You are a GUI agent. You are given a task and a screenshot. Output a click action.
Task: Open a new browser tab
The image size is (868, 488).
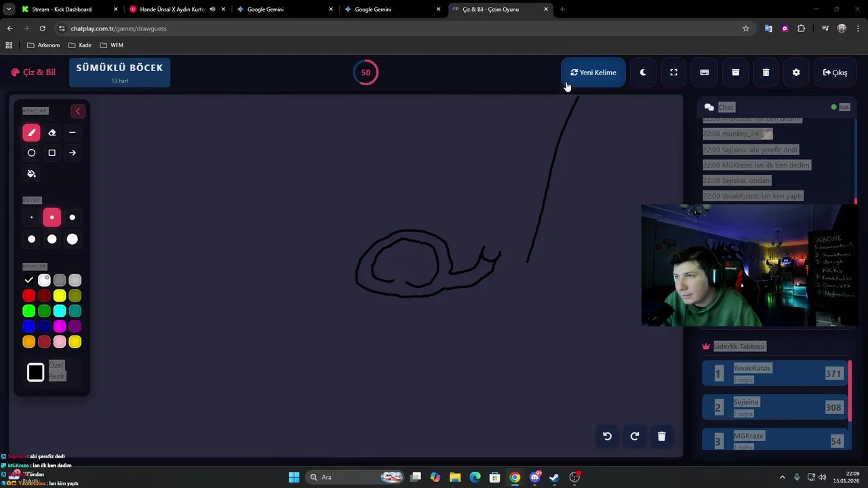point(562,9)
